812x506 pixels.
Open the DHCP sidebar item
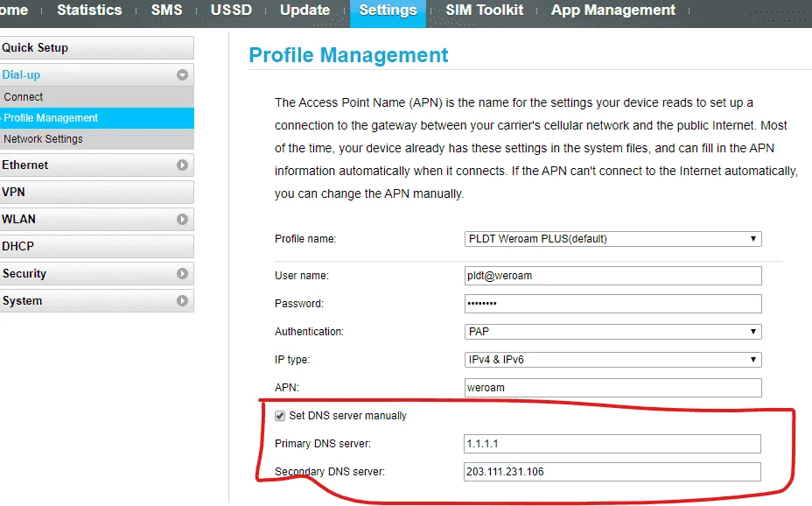[97, 246]
